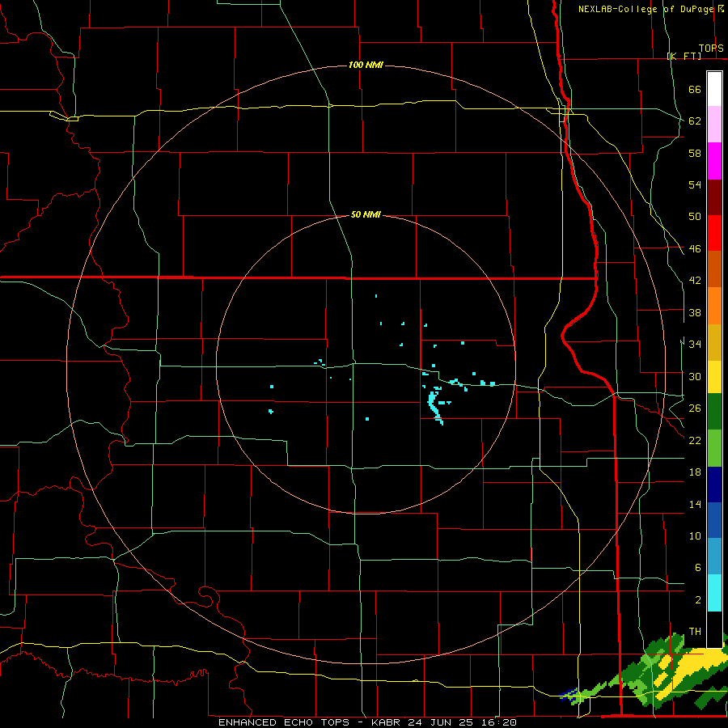Viewport: 728px width, 728px height.
Task: Click the small navy echo at bottom right
Action: (x=569, y=695)
